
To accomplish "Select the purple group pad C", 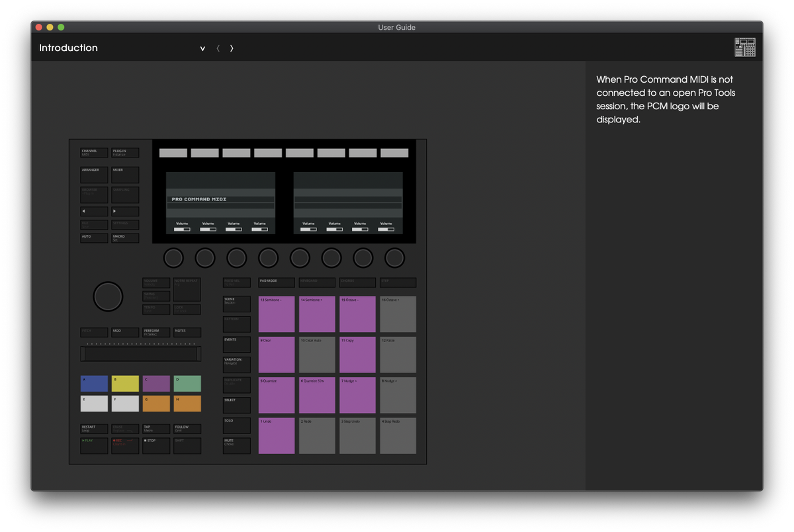I will coord(156,384).
